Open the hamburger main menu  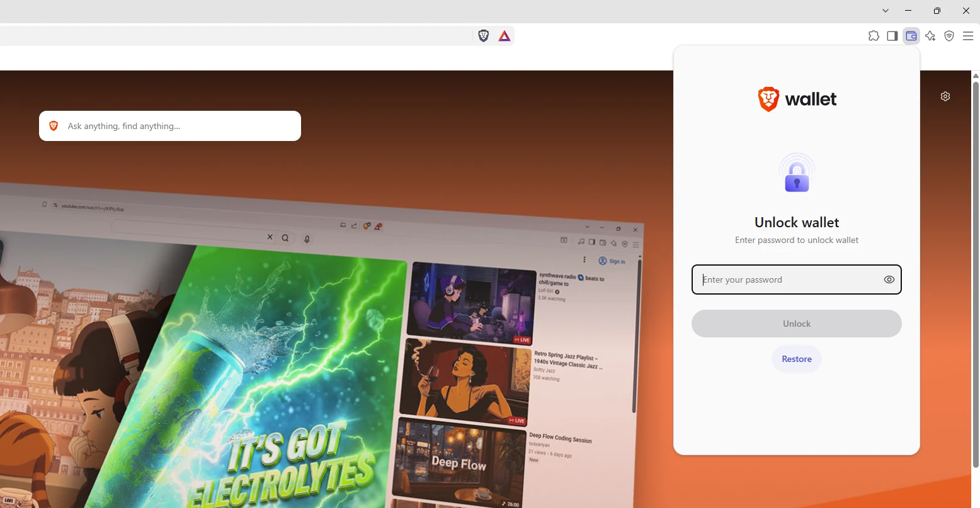coord(968,36)
